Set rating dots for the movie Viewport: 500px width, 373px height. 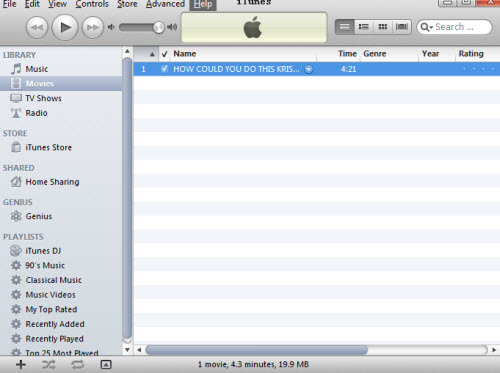tap(478, 69)
